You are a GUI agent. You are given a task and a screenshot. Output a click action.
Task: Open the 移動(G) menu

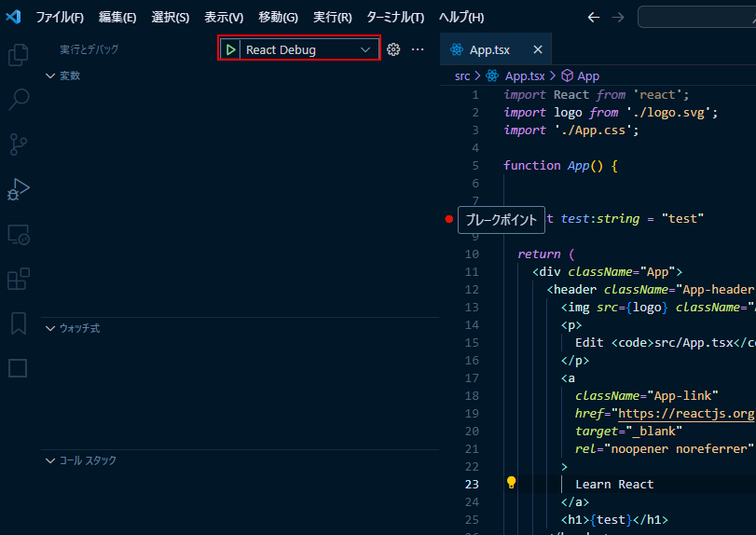point(278,18)
